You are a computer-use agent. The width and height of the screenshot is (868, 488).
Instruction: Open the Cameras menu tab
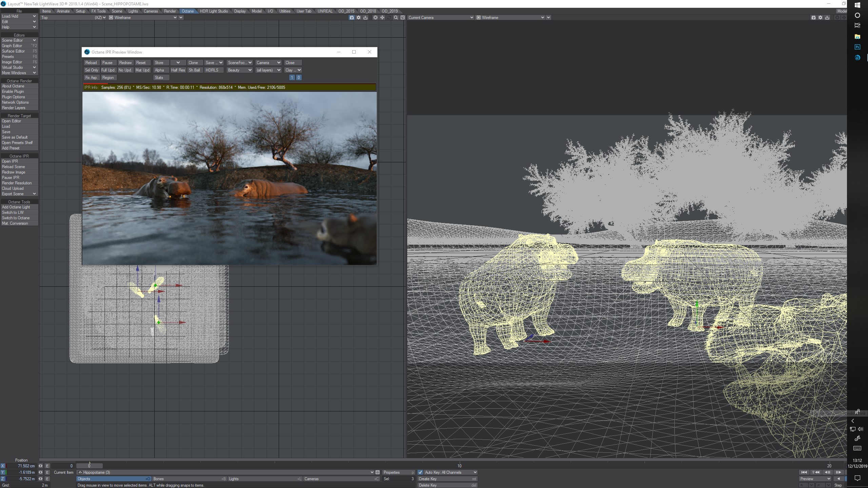pos(151,11)
